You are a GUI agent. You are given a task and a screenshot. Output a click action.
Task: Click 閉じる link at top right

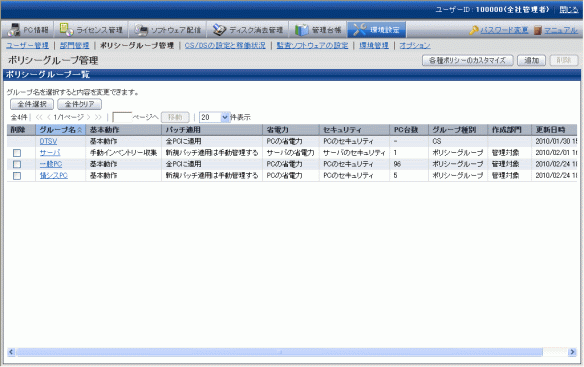tap(568, 10)
